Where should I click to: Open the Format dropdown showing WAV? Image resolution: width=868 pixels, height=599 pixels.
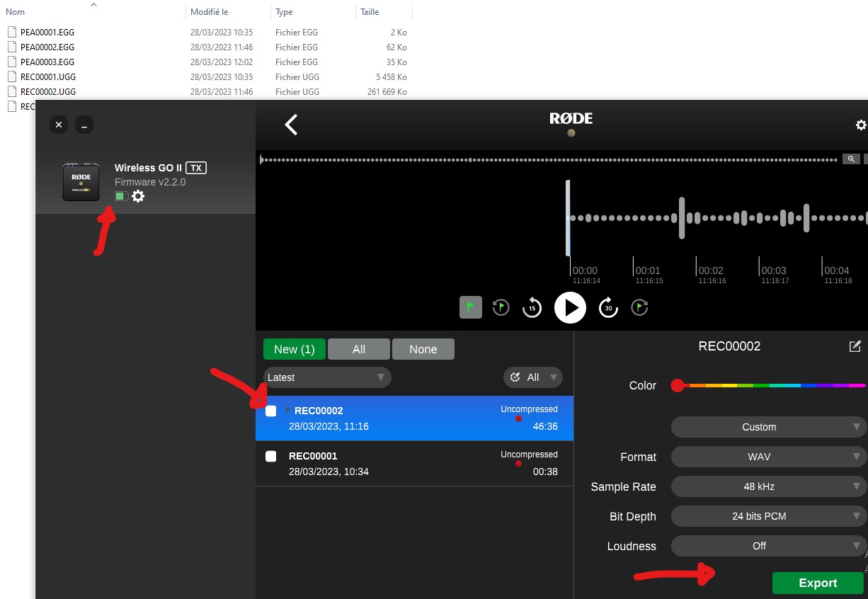[x=768, y=457]
